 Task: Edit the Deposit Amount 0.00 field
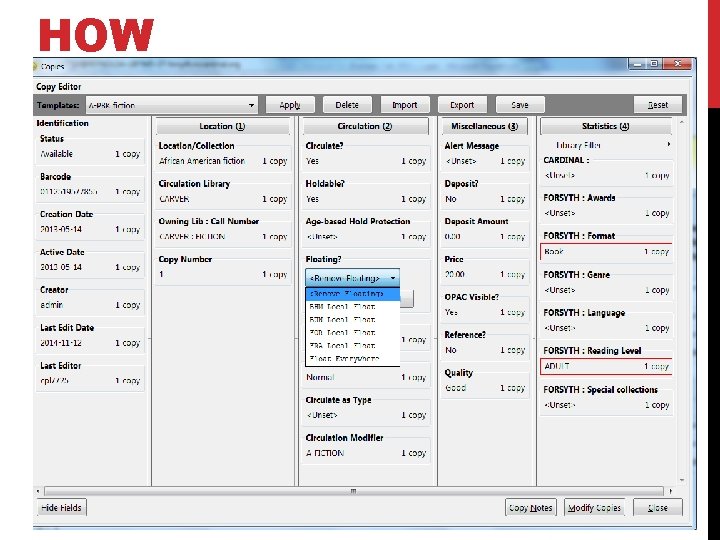click(x=485, y=236)
